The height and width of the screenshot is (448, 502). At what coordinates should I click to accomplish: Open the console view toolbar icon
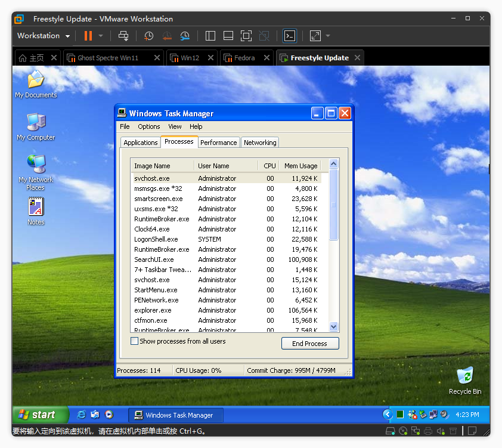(x=289, y=36)
